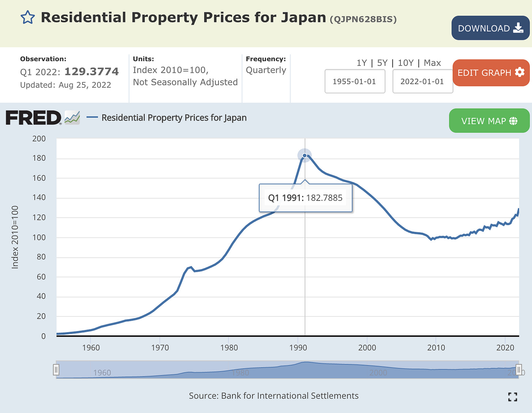Click the Bank for International Settlements source link
This screenshot has width=532, height=413.
290,396
